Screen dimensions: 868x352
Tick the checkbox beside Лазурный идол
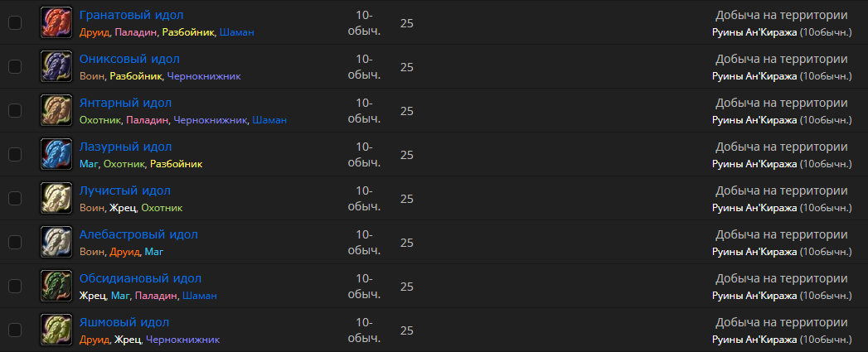pos(15,155)
